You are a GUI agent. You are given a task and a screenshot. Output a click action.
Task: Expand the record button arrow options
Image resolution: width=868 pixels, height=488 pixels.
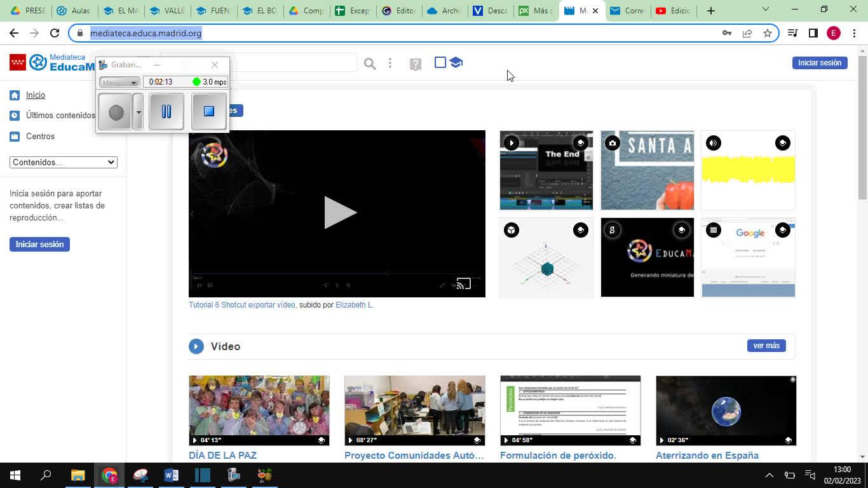click(139, 112)
